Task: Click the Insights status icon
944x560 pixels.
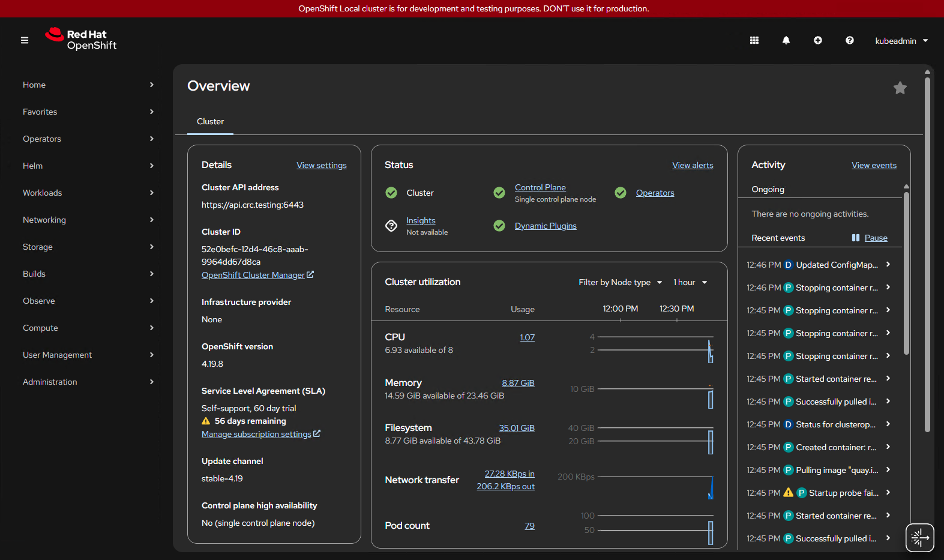Action: coord(391,226)
